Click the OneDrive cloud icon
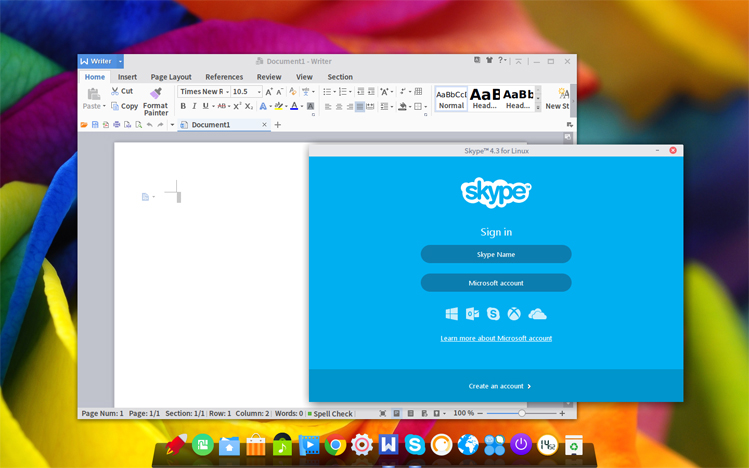Image resolution: width=749 pixels, height=468 pixels. click(x=537, y=314)
